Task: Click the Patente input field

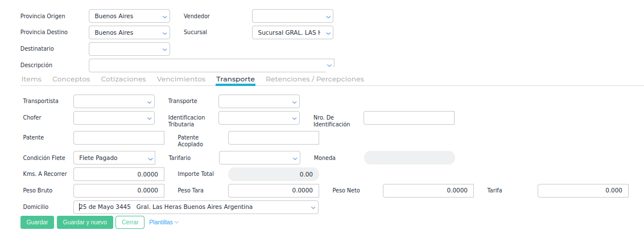Action: point(119,138)
